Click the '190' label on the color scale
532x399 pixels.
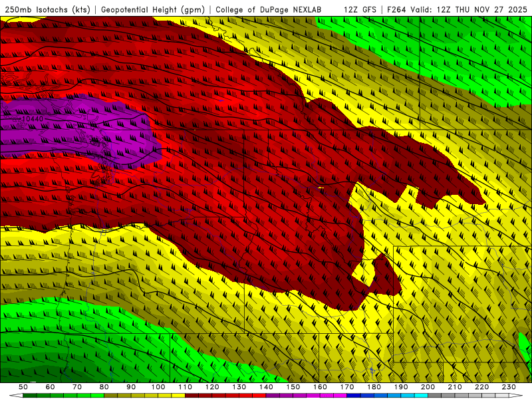401,387
